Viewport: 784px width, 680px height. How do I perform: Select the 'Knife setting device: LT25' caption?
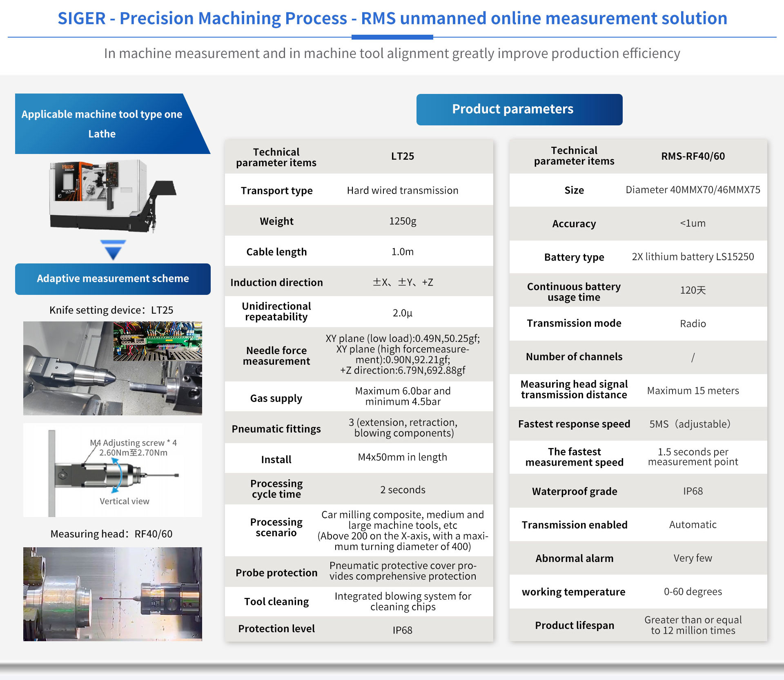pyautogui.click(x=111, y=310)
